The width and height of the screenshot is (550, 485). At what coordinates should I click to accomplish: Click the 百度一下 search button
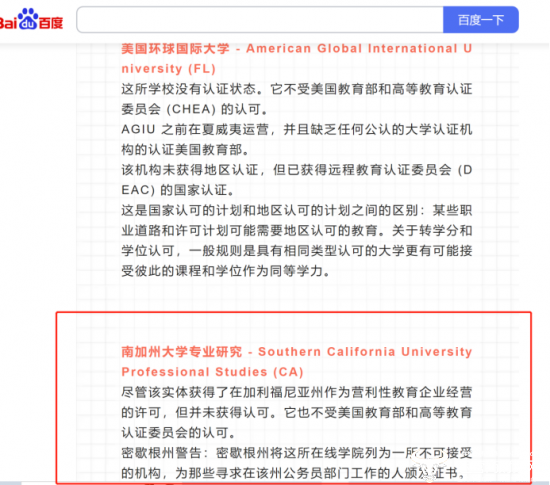[481, 20]
